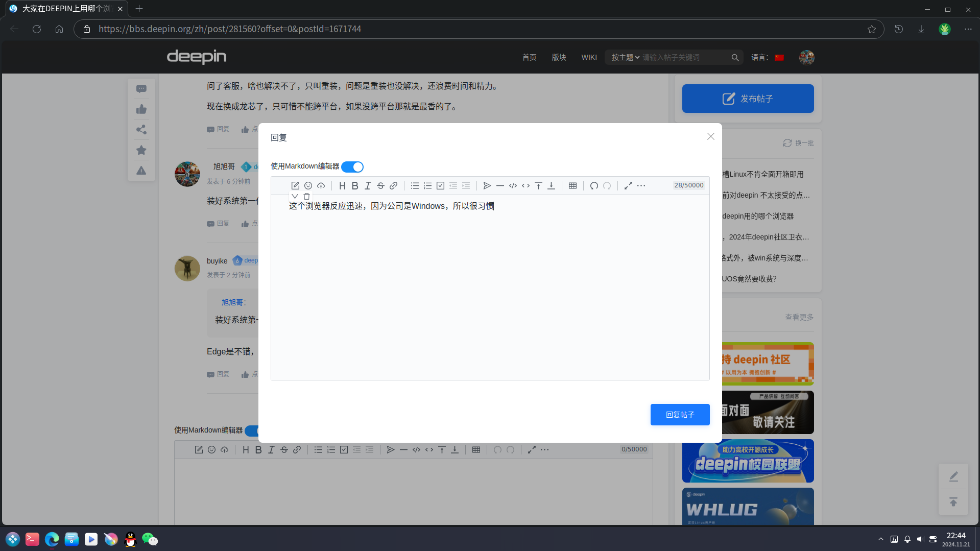Click 查看更多 link in sidebar
Screen dimensions: 980x551
click(x=799, y=317)
